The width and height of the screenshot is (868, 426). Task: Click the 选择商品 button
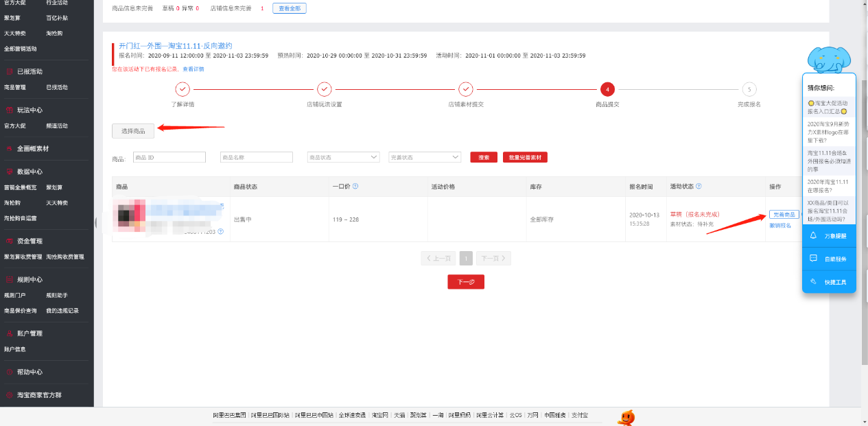(134, 130)
